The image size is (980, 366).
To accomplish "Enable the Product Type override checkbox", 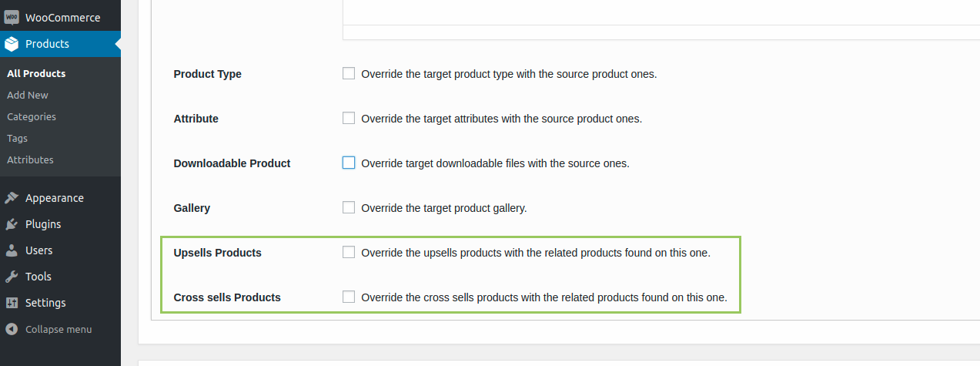I will [349, 74].
